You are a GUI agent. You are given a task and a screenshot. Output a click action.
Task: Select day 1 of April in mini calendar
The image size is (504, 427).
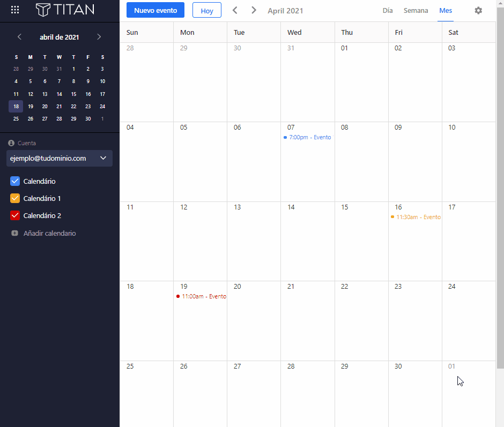point(73,69)
